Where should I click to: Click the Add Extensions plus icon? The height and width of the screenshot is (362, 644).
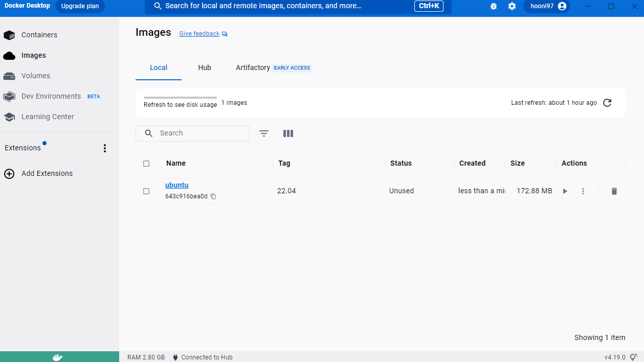(9, 173)
